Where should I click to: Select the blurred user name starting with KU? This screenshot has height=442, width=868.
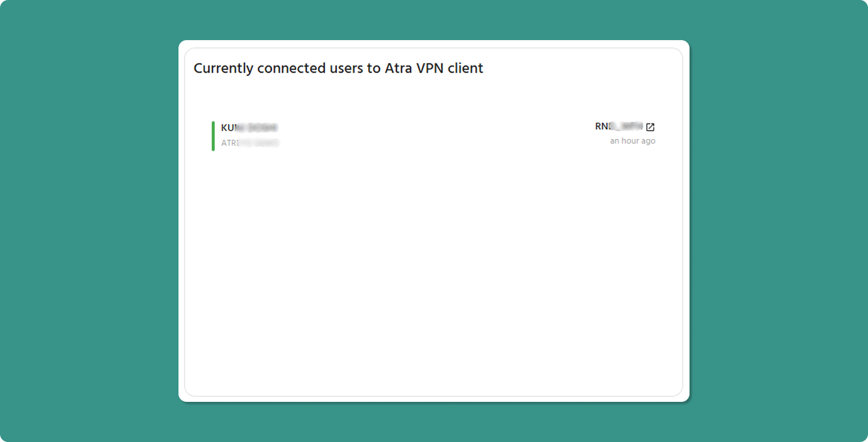249,128
